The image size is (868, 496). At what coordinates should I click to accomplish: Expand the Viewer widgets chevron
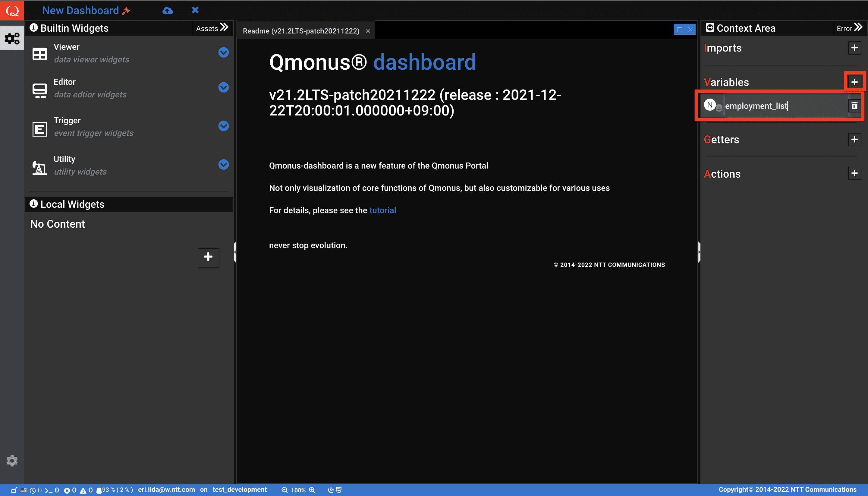(x=223, y=52)
